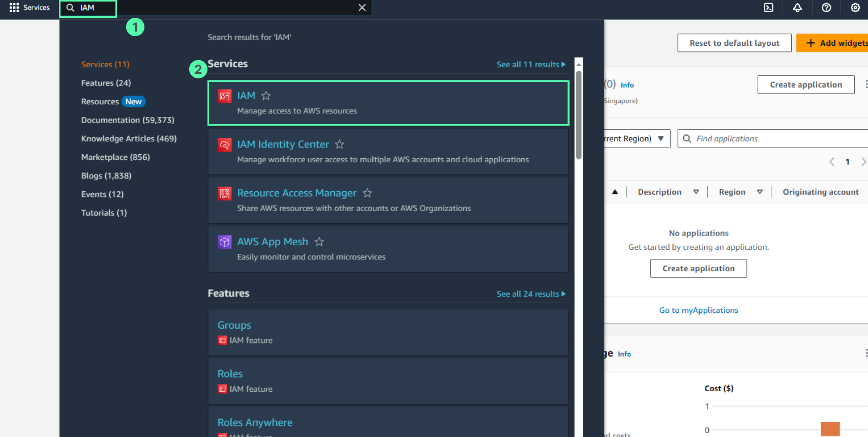Select Features (24) filter category
The image size is (868, 437).
coord(106,83)
